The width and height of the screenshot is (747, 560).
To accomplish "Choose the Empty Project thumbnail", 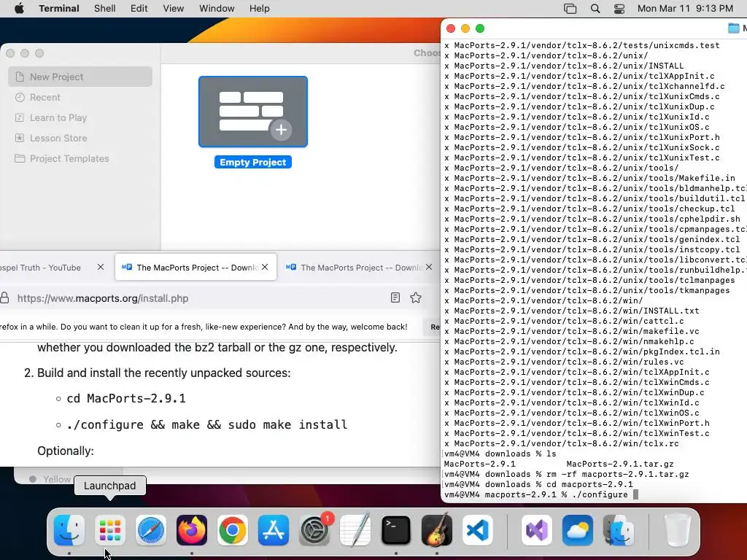I will click(253, 112).
